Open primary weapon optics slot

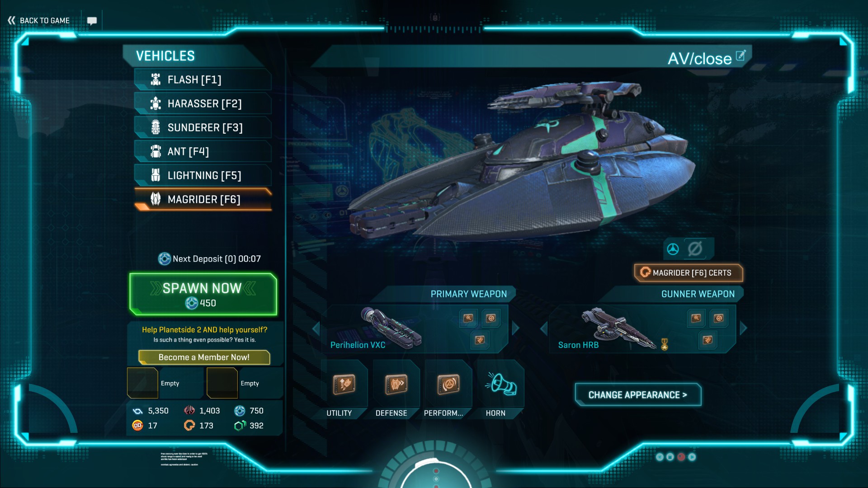click(468, 318)
